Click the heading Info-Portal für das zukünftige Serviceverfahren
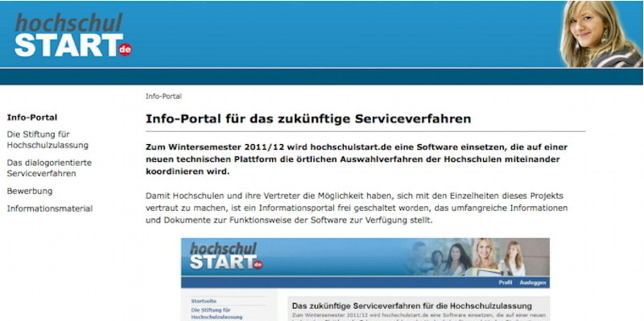Image resolution: width=644 pixels, height=321 pixels. 309,118
